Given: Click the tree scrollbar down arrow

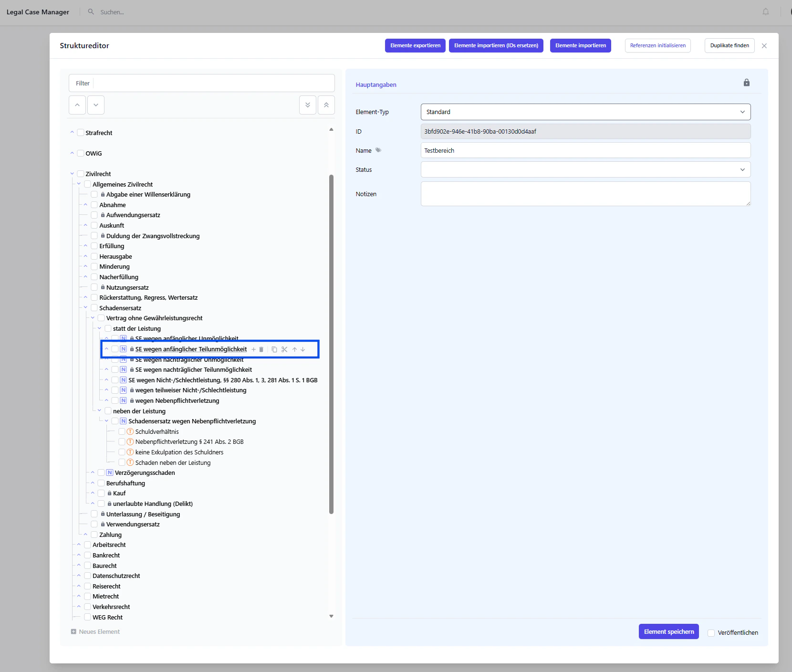Looking at the screenshot, I should 331,616.
